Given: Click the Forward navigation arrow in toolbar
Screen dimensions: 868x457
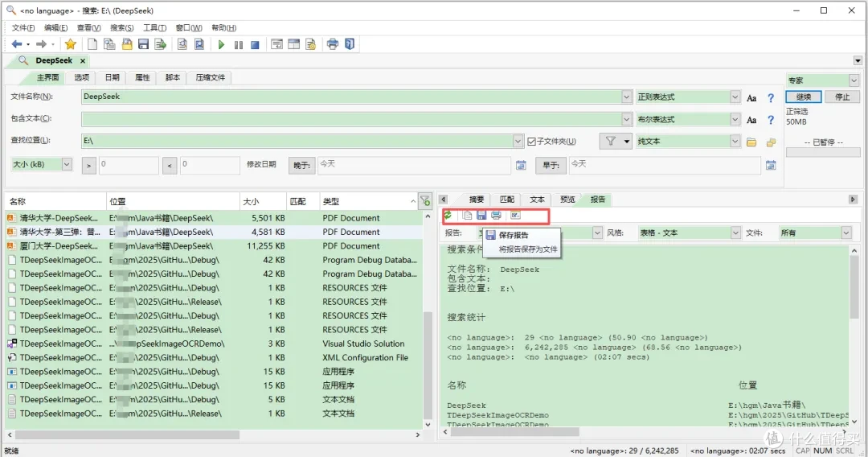Looking at the screenshot, I should pos(41,44).
